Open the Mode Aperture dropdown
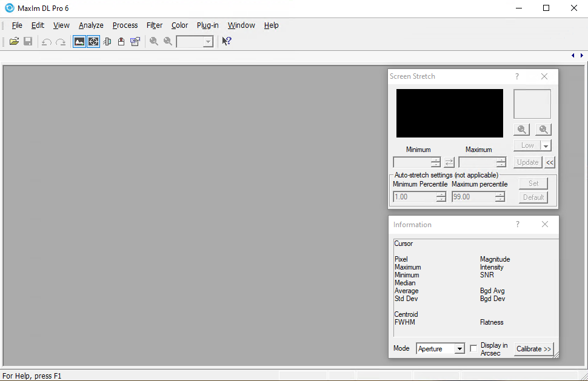The height and width of the screenshot is (381, 588). (x=459, y=349)
